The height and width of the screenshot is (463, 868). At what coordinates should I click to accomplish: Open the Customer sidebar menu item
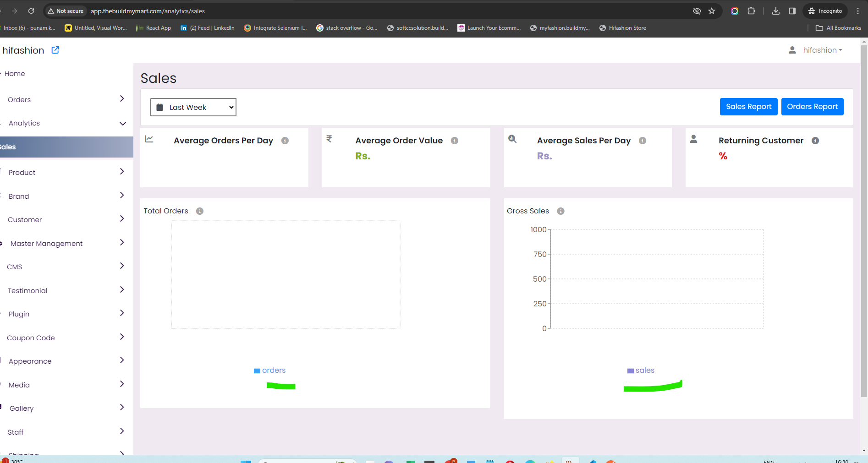pyautogui.click(x=25, y=220)
